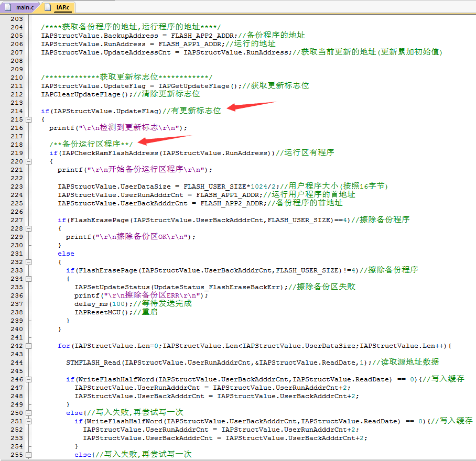476x461 pixels.
Task: Click WriteFlashHalfWord on line 251
Action: (125, 421)
